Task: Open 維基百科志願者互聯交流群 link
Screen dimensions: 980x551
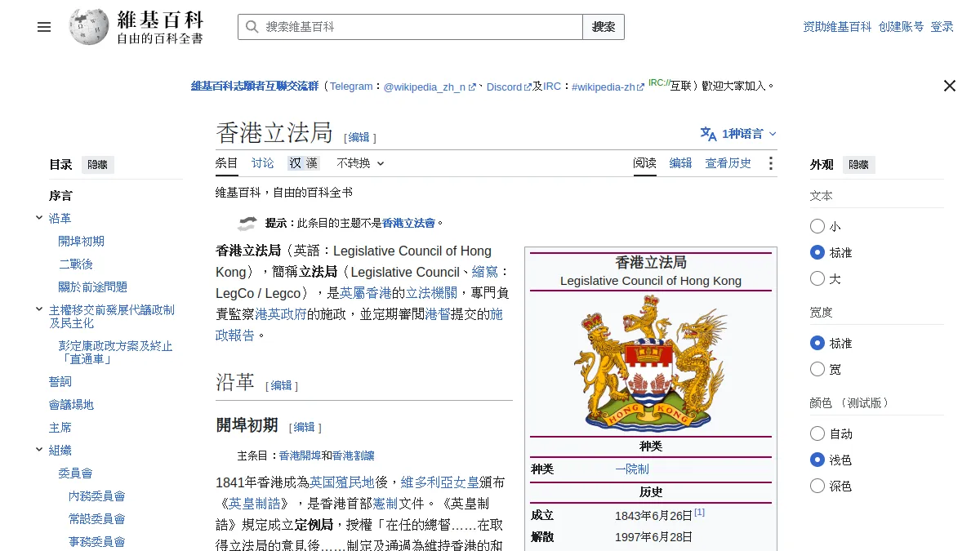Action: 255,86
